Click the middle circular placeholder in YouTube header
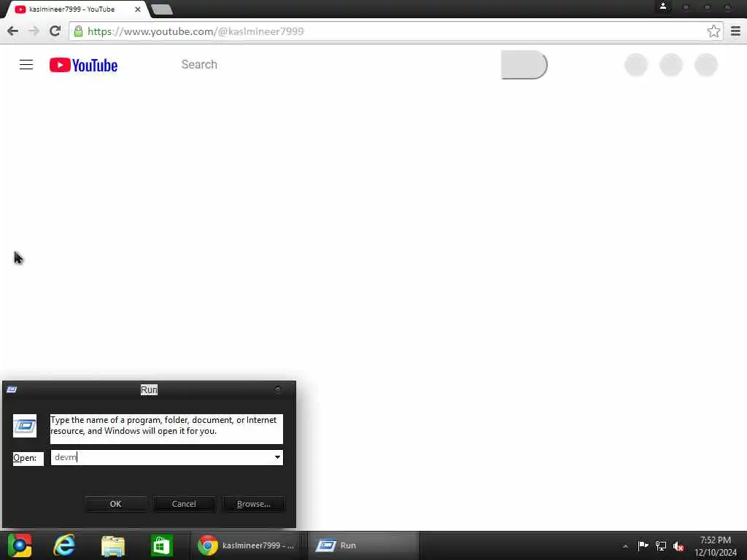Viewport: 747px width, 560px height. [671, 65]
